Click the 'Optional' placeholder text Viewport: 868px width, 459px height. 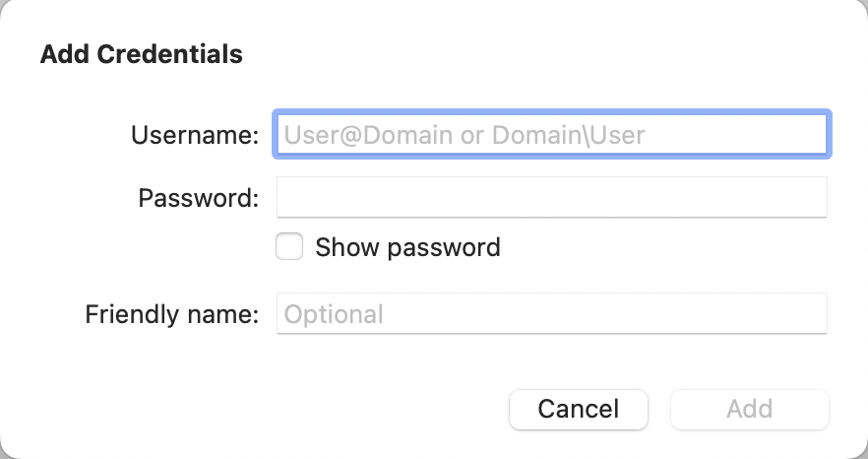[334, 315]
